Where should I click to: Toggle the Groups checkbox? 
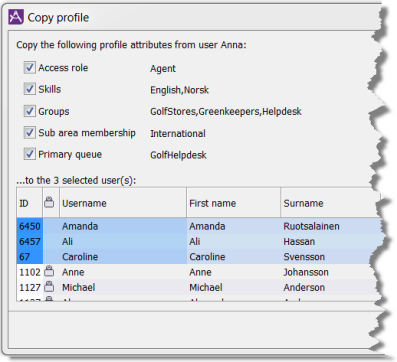(x=30, y=111)
